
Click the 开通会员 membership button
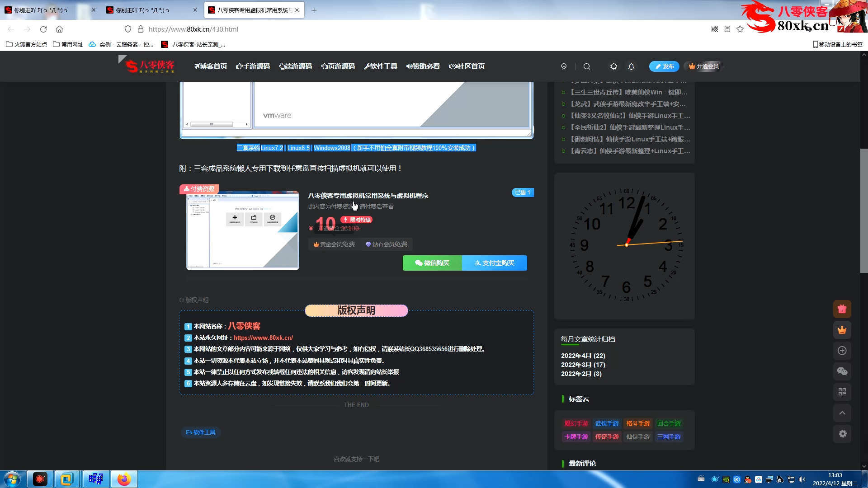[x=703, y=66]
